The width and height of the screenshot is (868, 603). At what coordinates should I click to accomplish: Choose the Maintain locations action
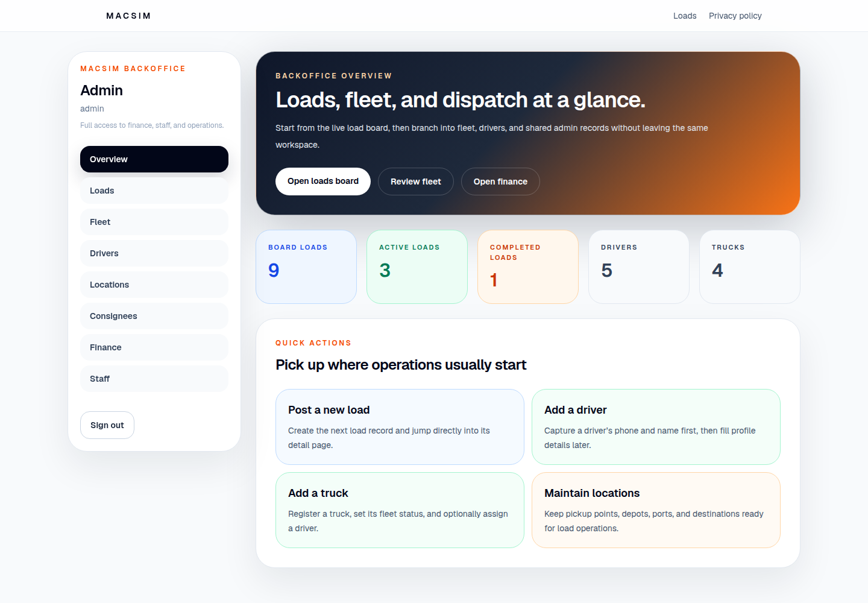click(656, 510)
